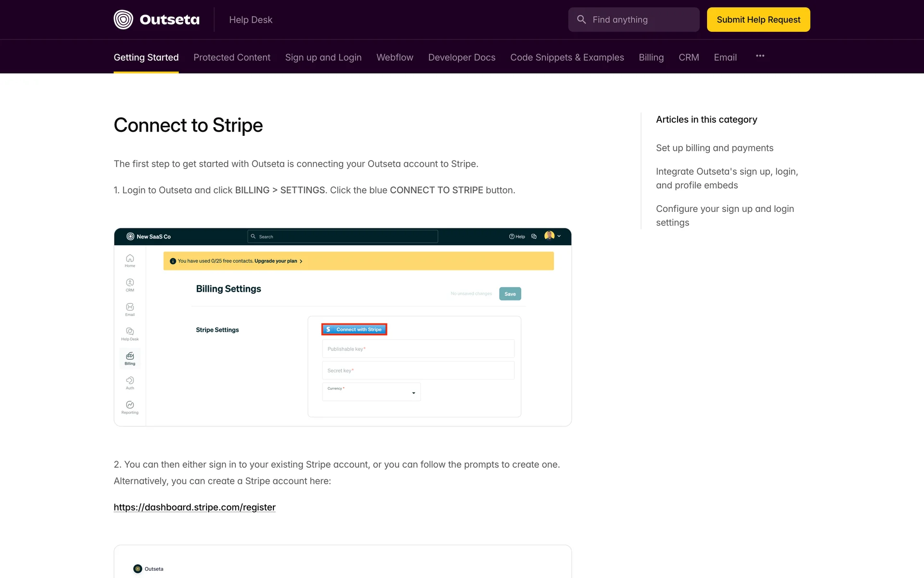Open the Email category tab
The height and width of the screenshot is (578, 924).
[725, 57]
